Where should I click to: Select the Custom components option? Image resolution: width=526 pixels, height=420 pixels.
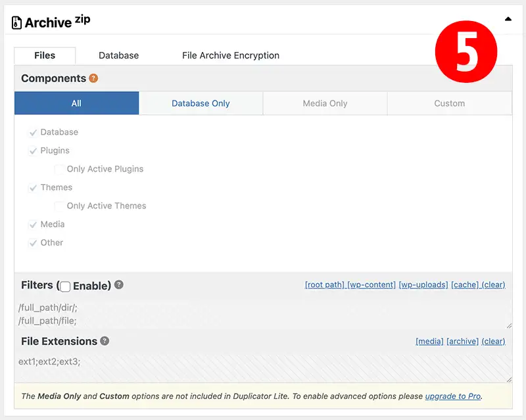point(450,103)
